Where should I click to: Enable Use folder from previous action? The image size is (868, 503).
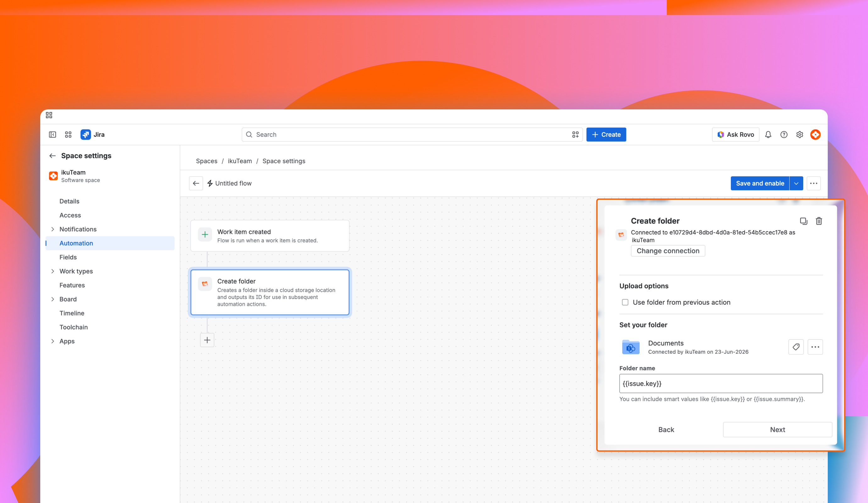pos(625,302)
